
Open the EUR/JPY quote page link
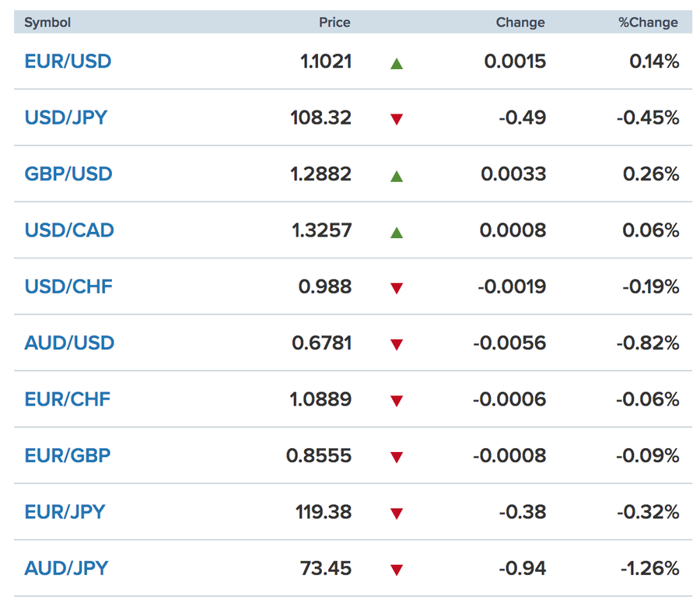point(65,511)
